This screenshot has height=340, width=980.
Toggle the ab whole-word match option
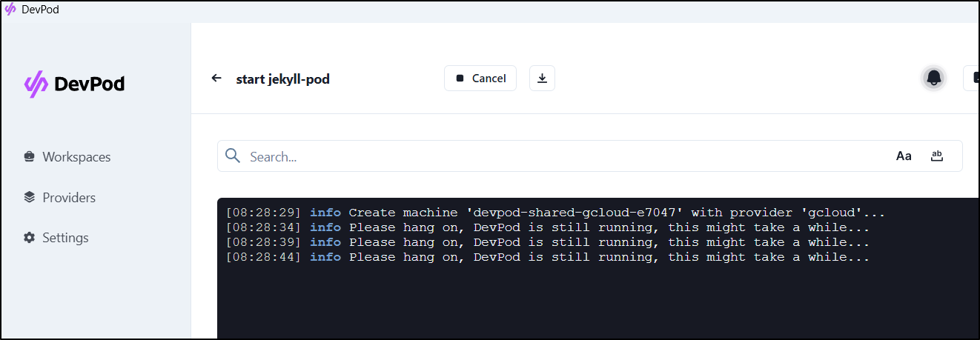pos(937,156)
